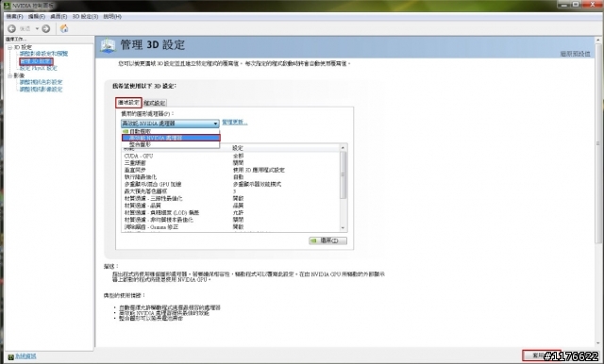
Task: Select 調整視訊影像設定 in the task tree
Action: pos(41,89)
